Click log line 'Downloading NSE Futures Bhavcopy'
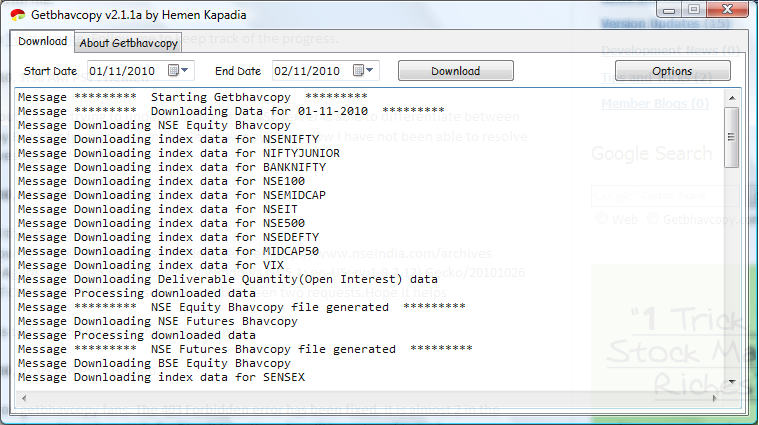 point(158,321)
